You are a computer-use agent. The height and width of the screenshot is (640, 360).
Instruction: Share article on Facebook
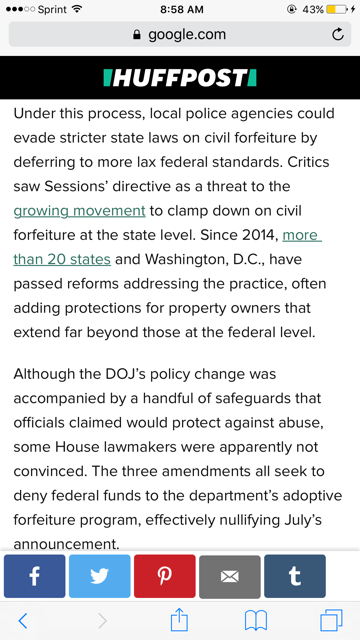[x=34, y=576]
